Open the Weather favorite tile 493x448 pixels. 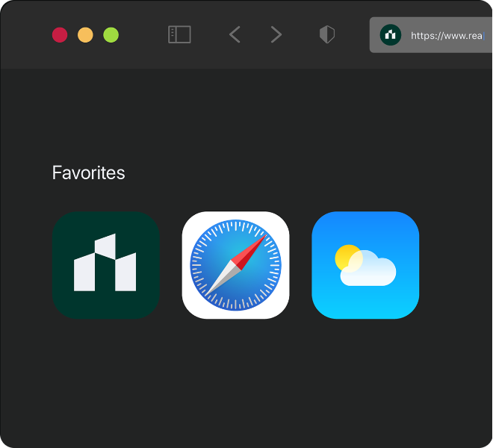point(365,265)
